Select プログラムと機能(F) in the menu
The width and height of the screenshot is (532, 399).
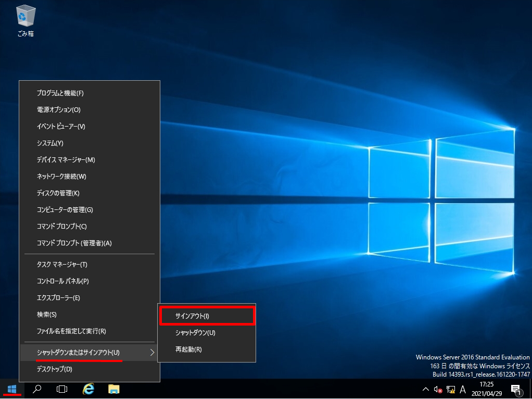pos(90,93)
